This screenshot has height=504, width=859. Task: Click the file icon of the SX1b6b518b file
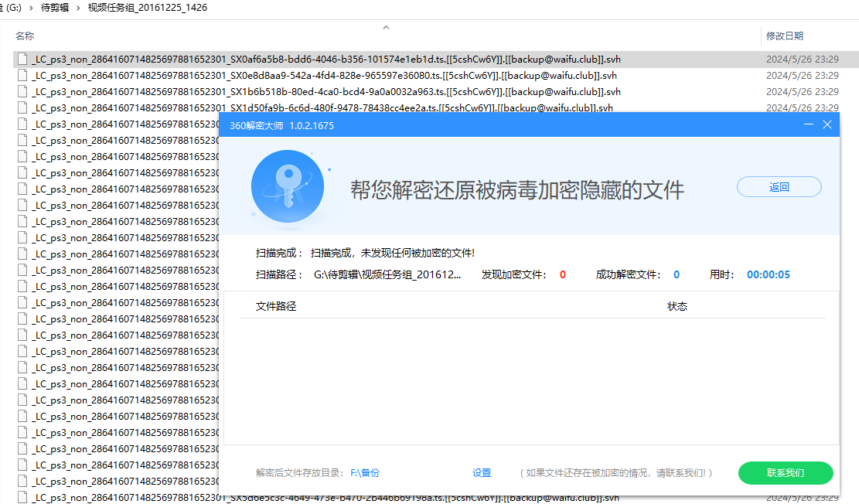coord(22,92)
